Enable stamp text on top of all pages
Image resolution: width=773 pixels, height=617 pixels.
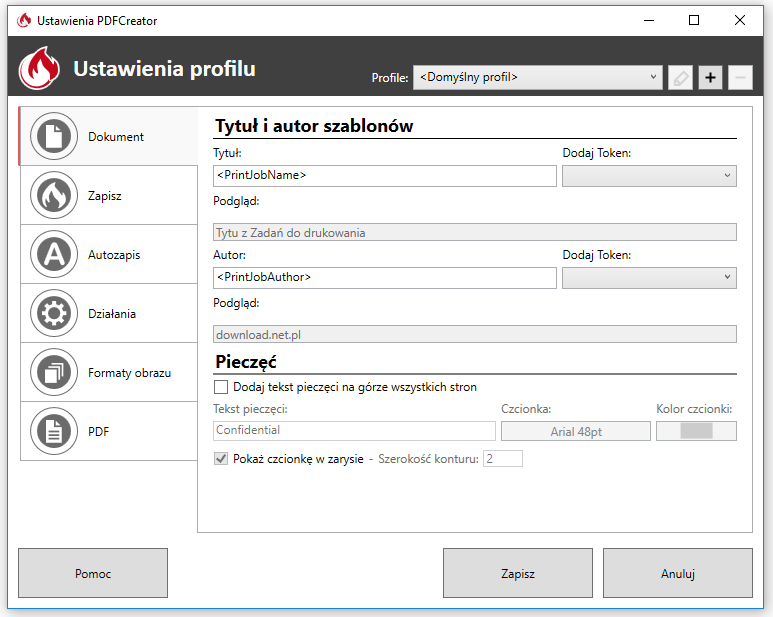tap(221, 387)
